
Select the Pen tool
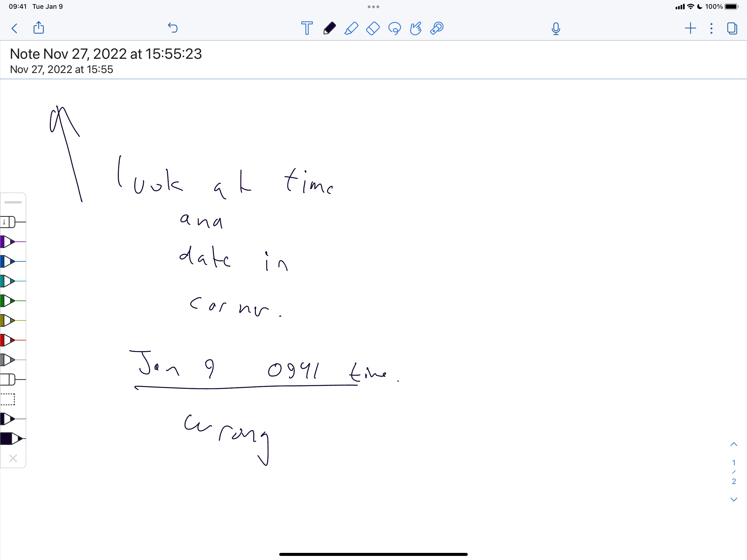tap(329, 28)
